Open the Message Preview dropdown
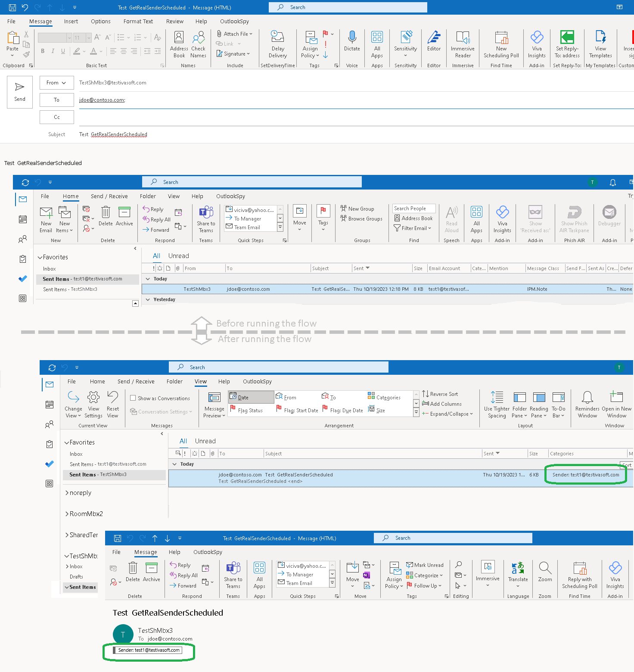Viewport: 634px width, 672px height. [214, 404]
